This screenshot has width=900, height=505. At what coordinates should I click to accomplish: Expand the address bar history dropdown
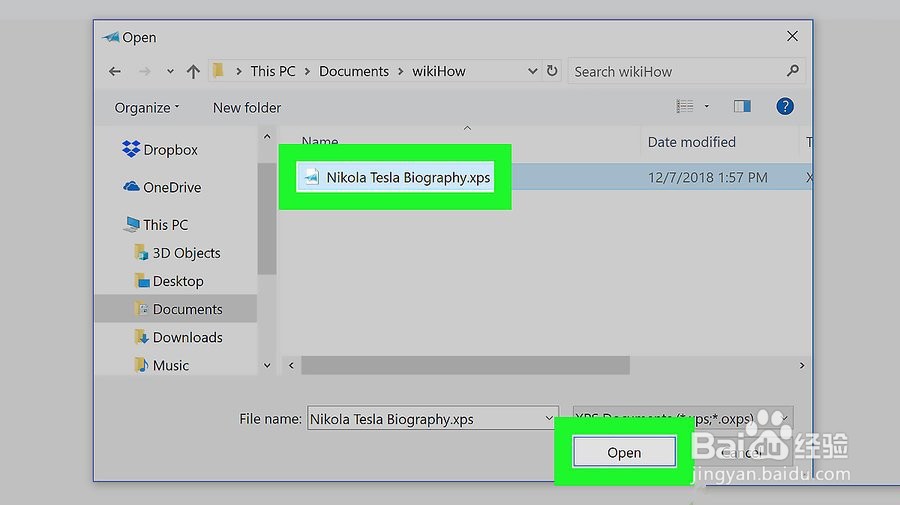coord(533,71)
